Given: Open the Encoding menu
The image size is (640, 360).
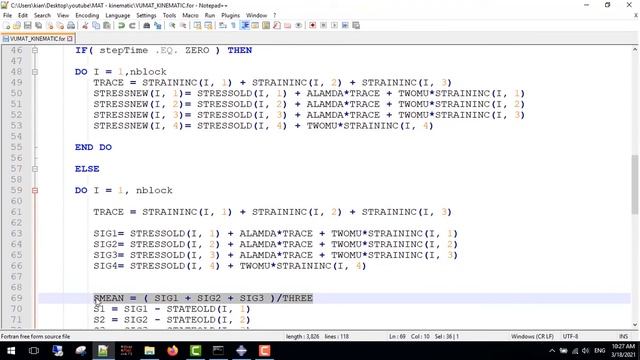Looking at the screenshot, I should click(x=87, y=16).
